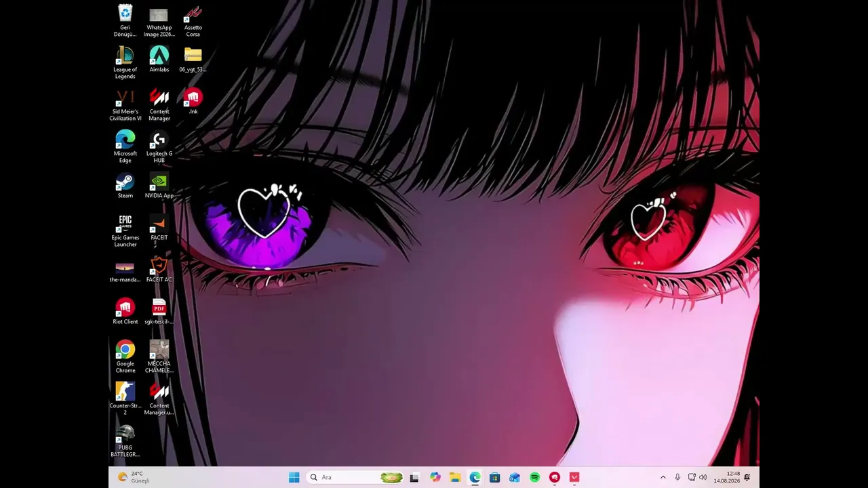Open Outlook from the taskbar
868x488 pixels.
[x=515, y=477]
